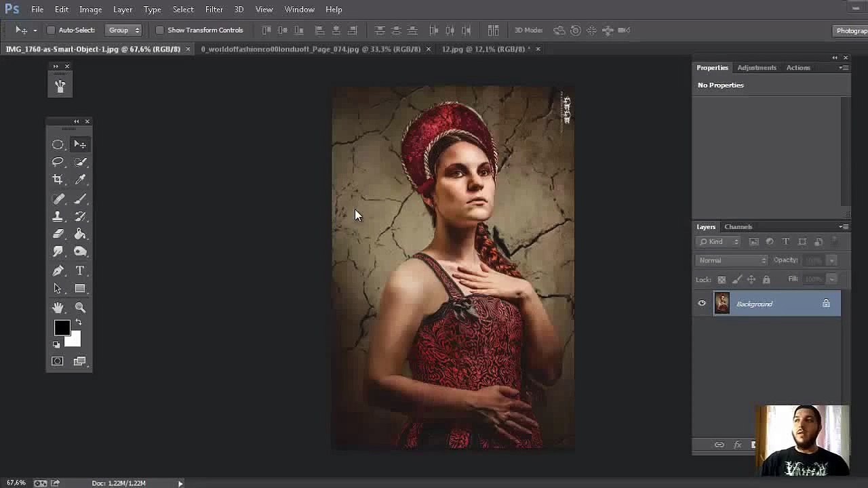Select the Pen tool
The width and height of the screenshot is (868, 488).
point(58,270)
